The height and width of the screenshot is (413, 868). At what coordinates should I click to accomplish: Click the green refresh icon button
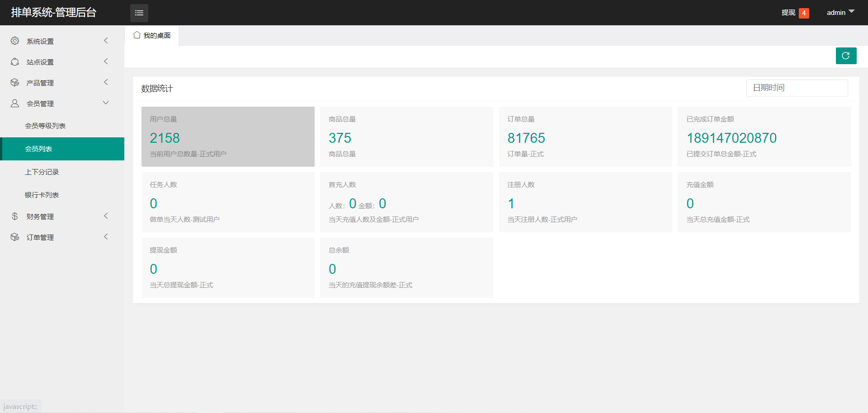(846, 56)
